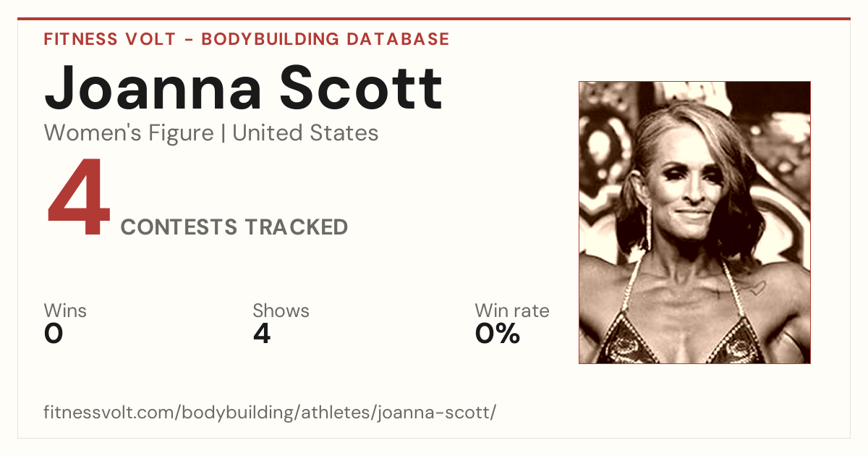Click the United States country label

[x=305, y=133]
